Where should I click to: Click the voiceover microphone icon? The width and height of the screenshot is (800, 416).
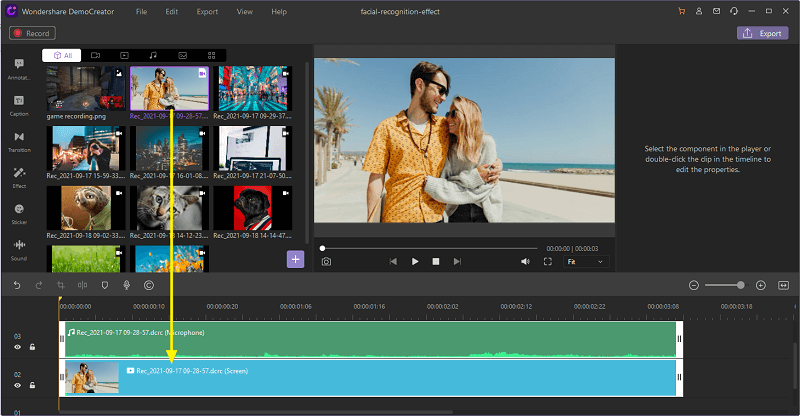click(127, 285)
